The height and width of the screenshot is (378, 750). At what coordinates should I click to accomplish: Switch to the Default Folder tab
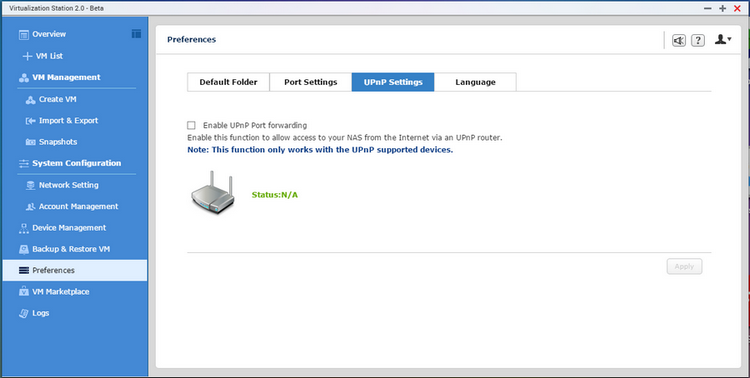coord(228,82)
